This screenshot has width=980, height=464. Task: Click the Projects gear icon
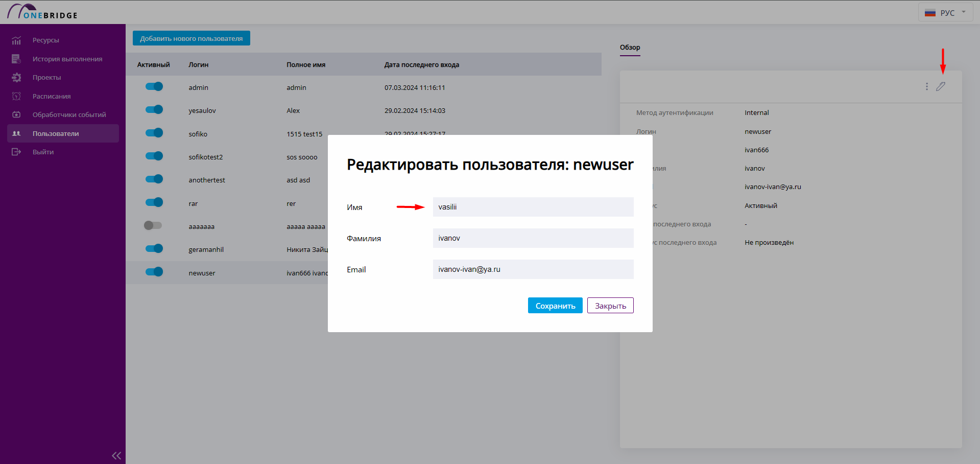click(16, 78)
